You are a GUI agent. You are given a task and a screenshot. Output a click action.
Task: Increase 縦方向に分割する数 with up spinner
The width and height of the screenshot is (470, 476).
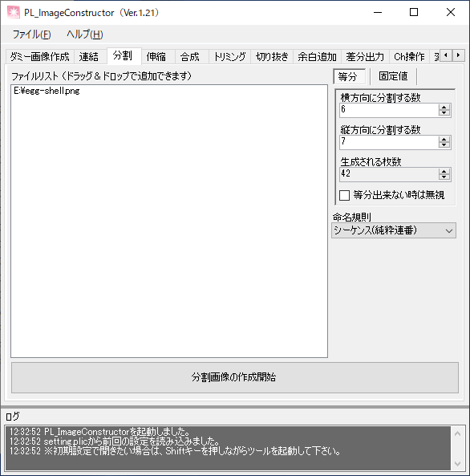tap(444, 140)
